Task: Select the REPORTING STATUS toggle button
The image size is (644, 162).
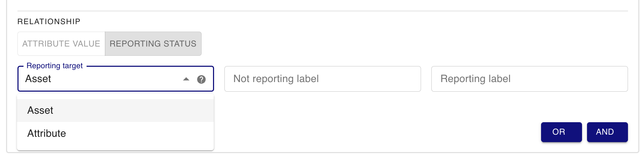Action: pyautogui.click(x=153, y=44)
